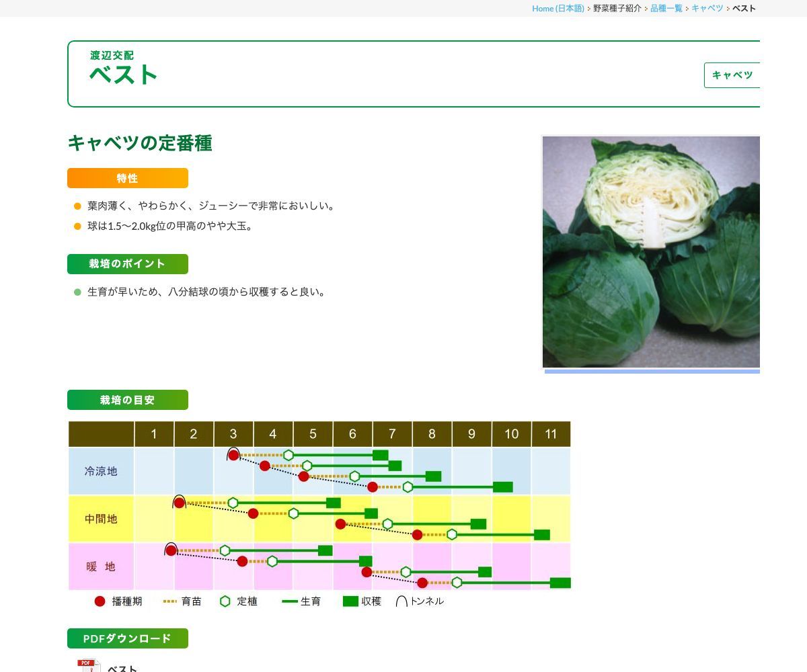807x672 pixels.
Task: Click the 生育 line legend icon
Action: (289, 601)
